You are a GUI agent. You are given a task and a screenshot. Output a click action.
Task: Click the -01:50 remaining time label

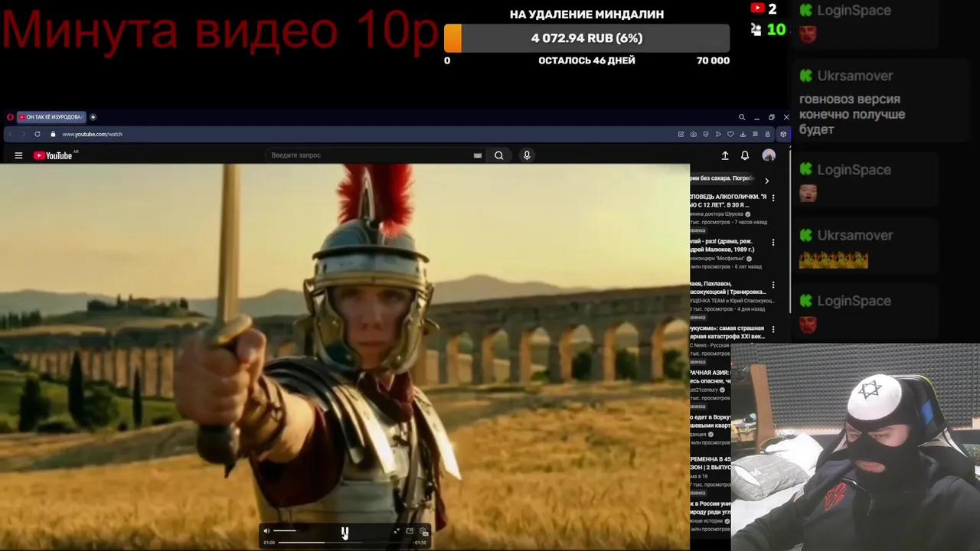pos(420,543)
